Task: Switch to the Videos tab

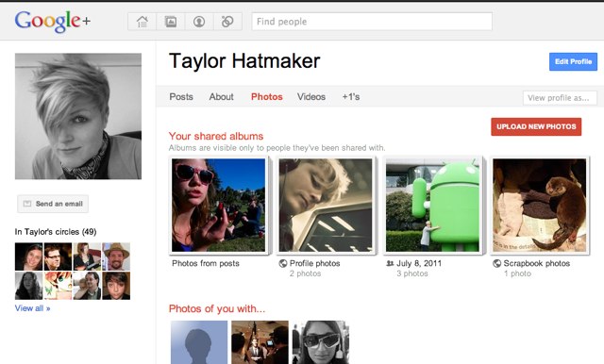Action: 311,97
